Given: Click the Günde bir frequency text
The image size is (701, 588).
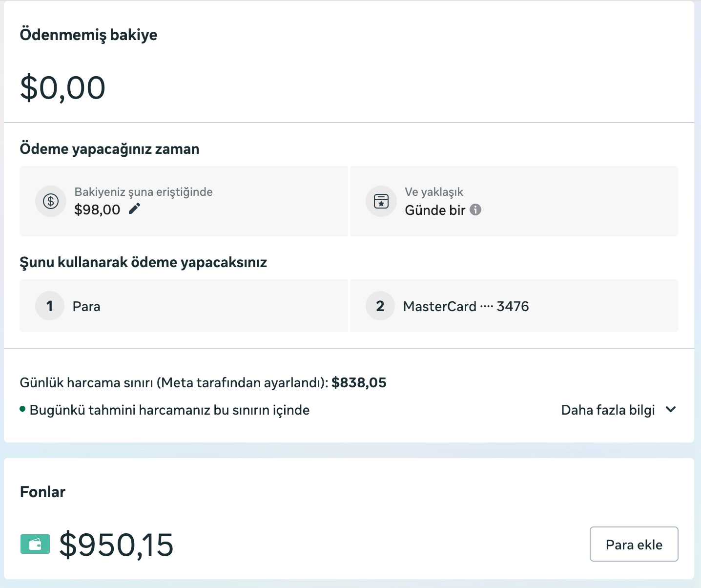Looking at the screenshot, I should [435, 210].
